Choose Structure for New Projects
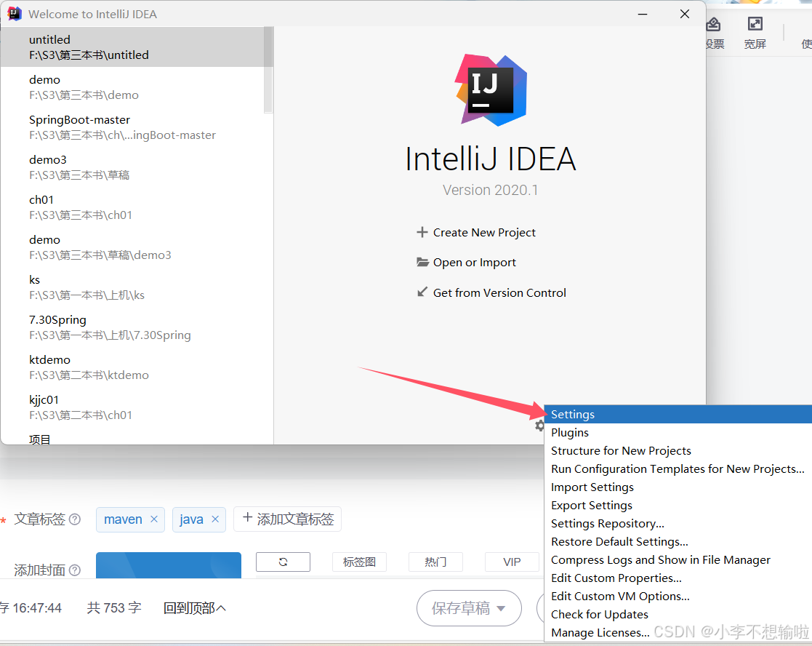Viewport: 812px width, 646px height. point(678,451)
